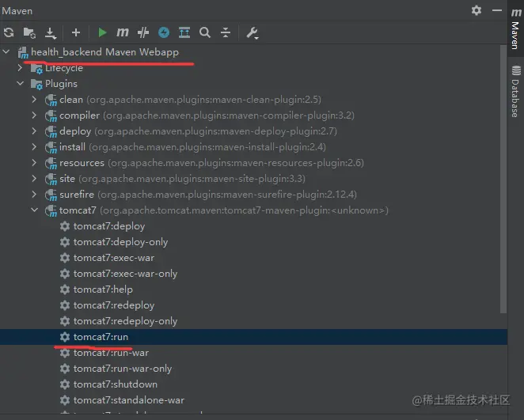
Task: Expand resources plugin node
Action: 34,163
